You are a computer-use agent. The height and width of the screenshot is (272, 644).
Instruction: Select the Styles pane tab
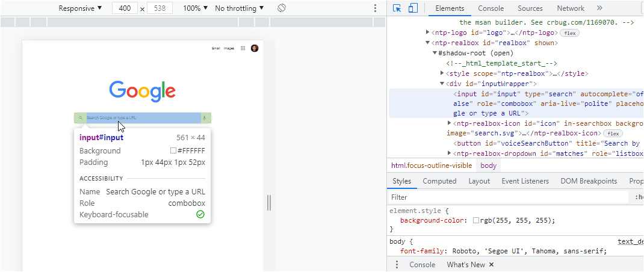(401, 181)
